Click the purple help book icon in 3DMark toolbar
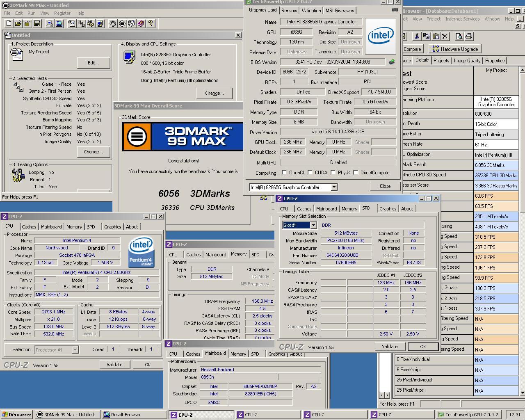525x420 pixels. pyautogui.click(x=141, y=24)
